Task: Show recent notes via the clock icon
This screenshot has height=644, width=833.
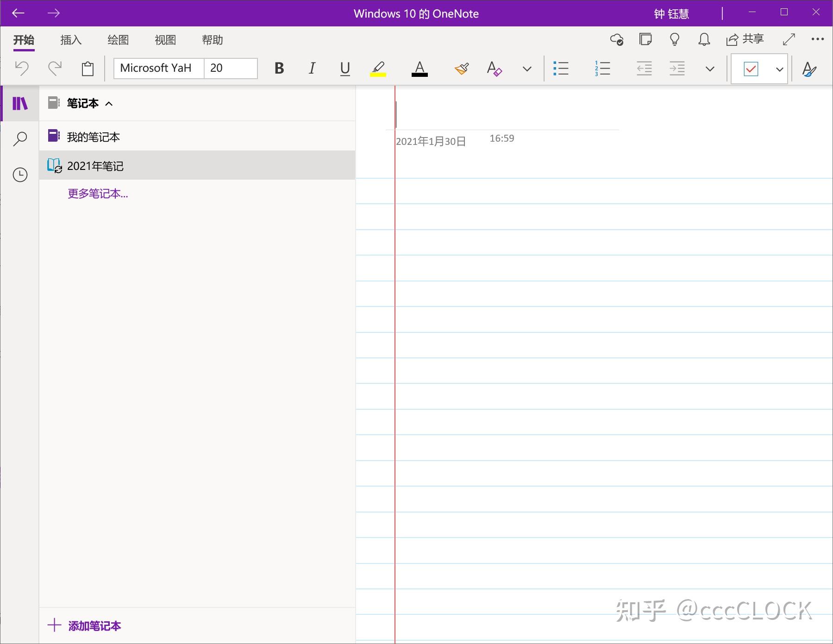Action: coord(20,175)
